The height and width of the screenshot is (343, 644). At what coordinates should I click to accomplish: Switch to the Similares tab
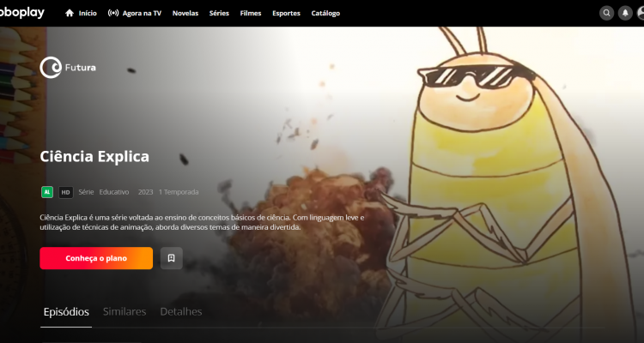(125, 312)
